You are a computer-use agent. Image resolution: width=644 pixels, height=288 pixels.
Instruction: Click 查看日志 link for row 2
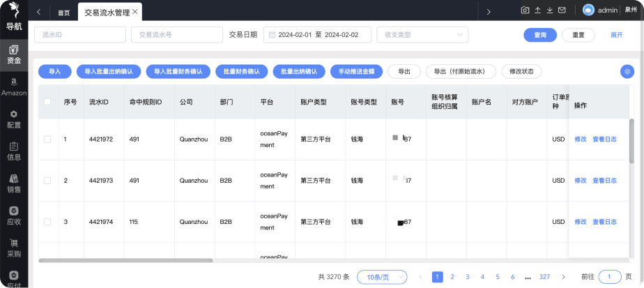tap(604, 181)
